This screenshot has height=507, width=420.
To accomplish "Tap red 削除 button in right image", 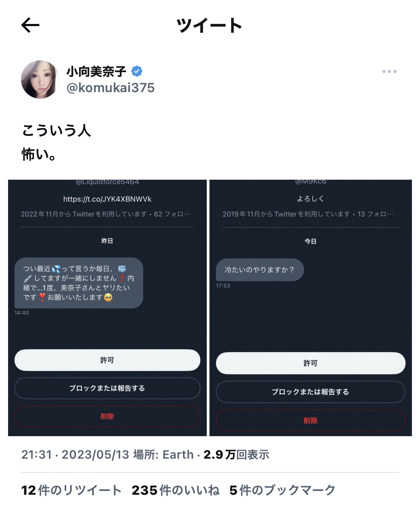I will tap(311, 421).
